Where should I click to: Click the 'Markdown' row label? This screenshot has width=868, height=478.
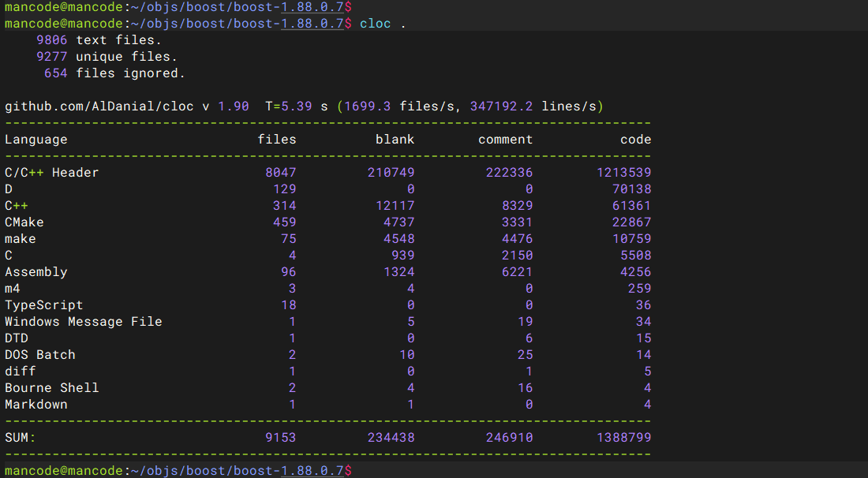tap(36, 405)
